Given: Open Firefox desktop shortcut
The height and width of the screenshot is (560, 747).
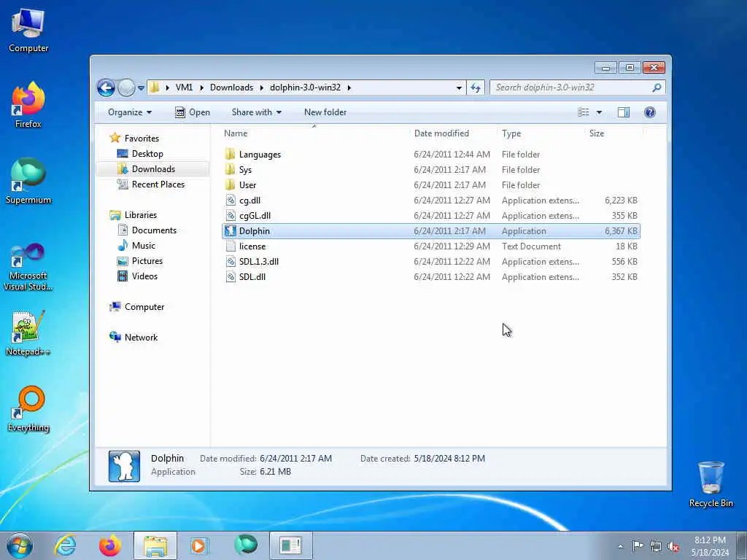Looking at the screenshot, I should coord(28,105).
